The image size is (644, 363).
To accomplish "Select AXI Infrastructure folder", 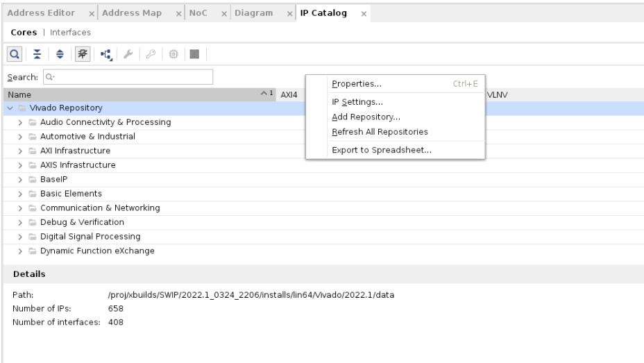I will click(x=75, y=151).
